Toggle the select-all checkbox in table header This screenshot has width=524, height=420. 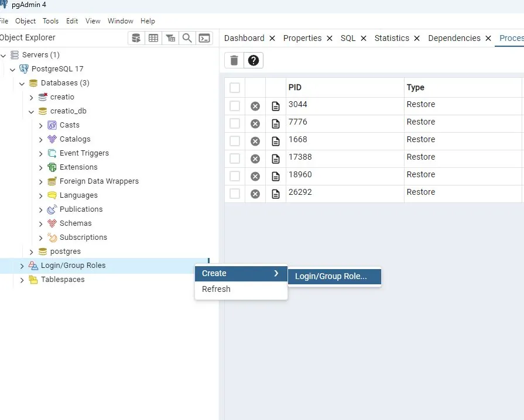click(235, 88)
